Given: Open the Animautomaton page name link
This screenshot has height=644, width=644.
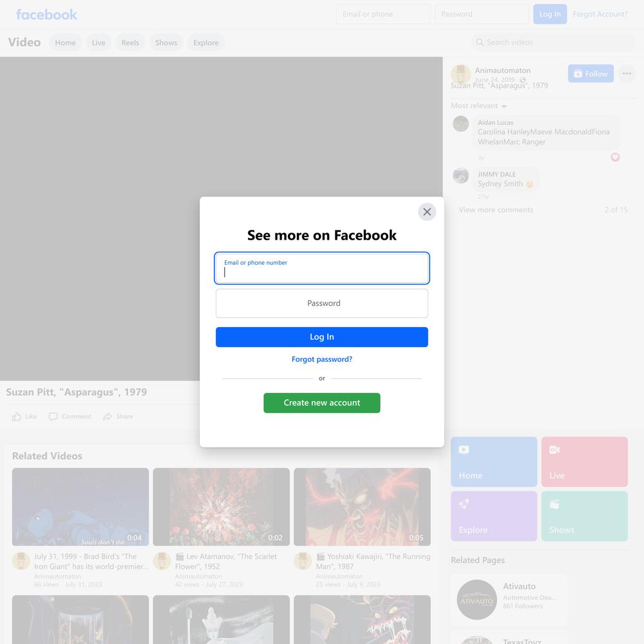Looking at the screenshot, I should pyautogui.click(x=503, y=70).
